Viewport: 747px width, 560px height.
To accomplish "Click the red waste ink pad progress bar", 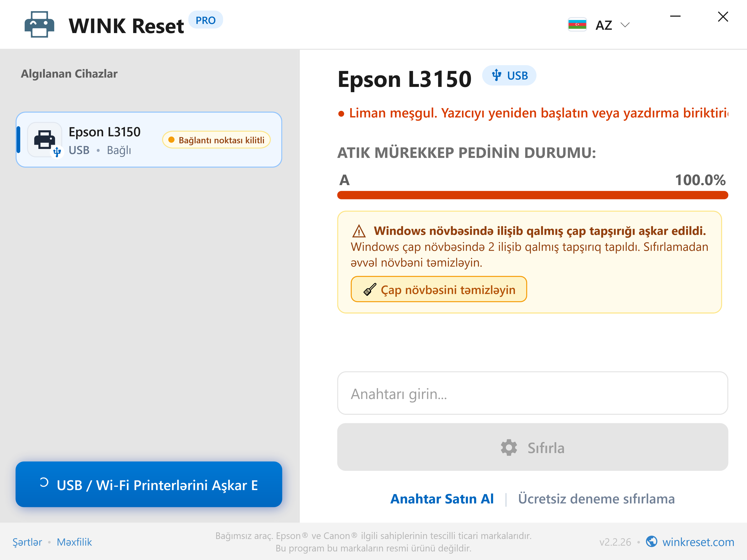I will (x=533, y=195).
